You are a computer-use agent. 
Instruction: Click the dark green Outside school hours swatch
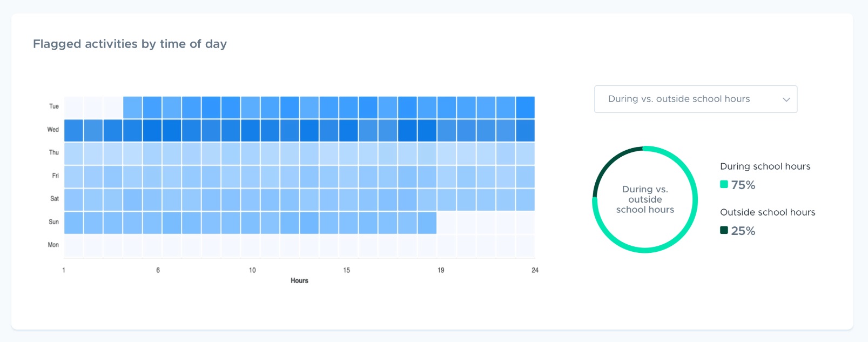(x=724, y=230)
